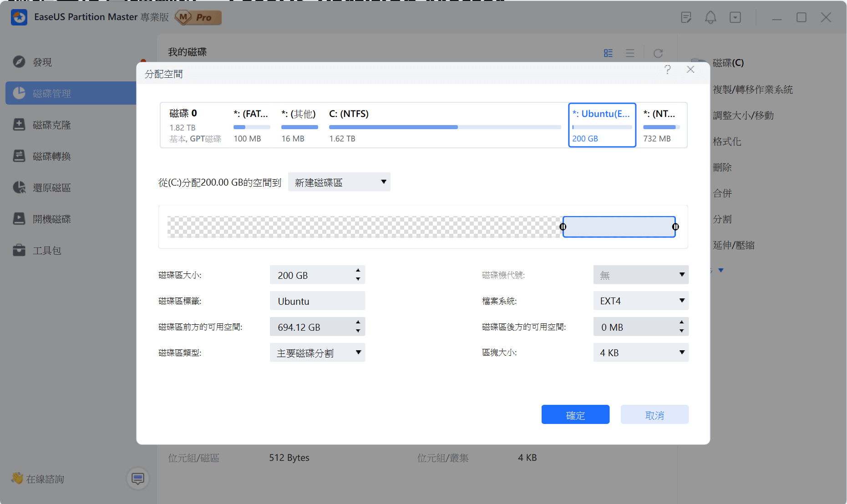This screenshot has height=504, width=847.
Task: Open 開機磁碟 sidebar item
Action: pyautogui.click(x=51, y=219)
